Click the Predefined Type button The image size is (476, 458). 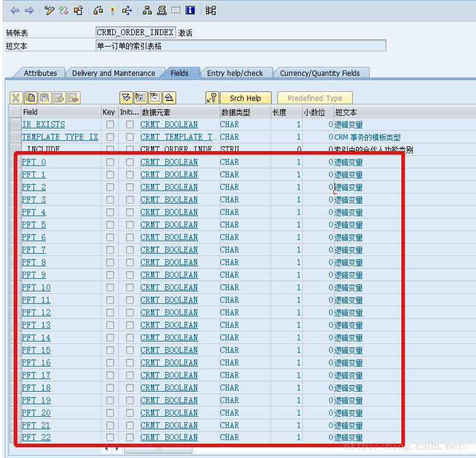pyautogui.click(x=315, y=98)
